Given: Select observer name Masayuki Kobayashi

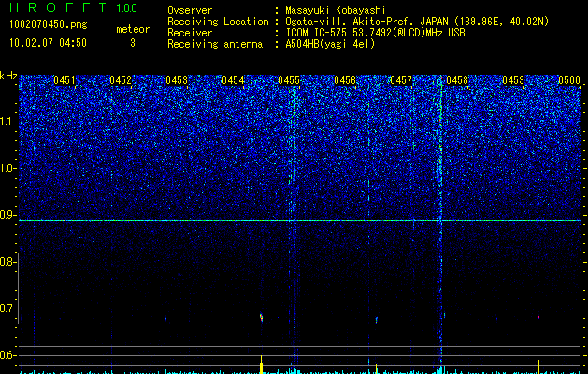Looking at the screenshot, I should click(335, 10).
